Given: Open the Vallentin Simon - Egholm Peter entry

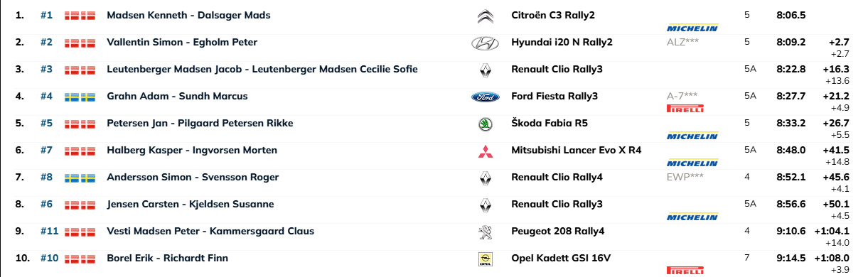Looking at the screenshot, I should tap(181, 42).
